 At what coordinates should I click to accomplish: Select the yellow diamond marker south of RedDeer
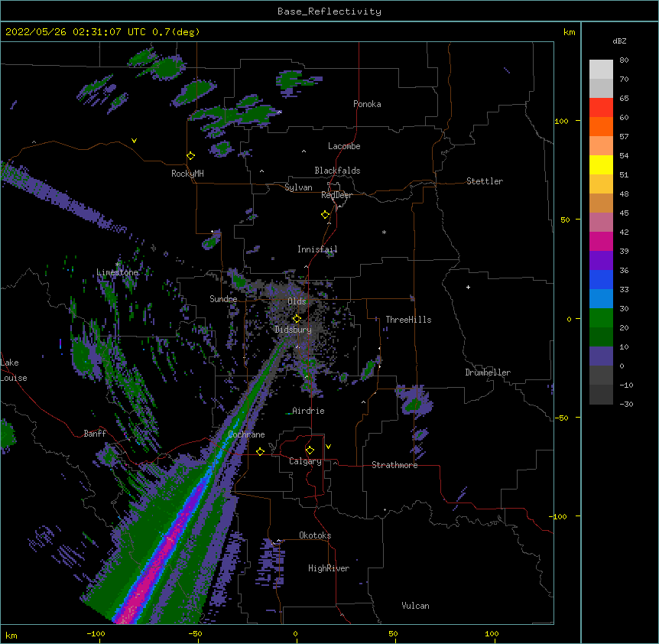click(326, 215)
